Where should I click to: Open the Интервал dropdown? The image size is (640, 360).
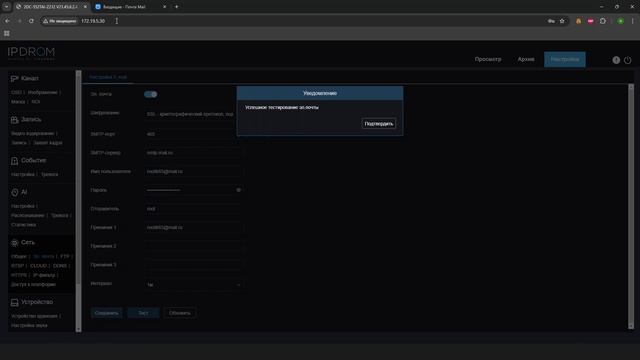pyautogui.click(x=193, y=284)
